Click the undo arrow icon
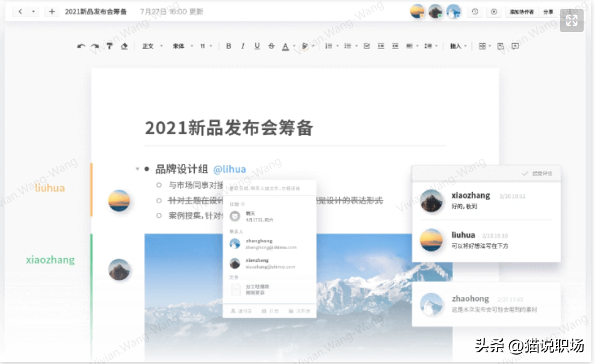 [81, 46]
